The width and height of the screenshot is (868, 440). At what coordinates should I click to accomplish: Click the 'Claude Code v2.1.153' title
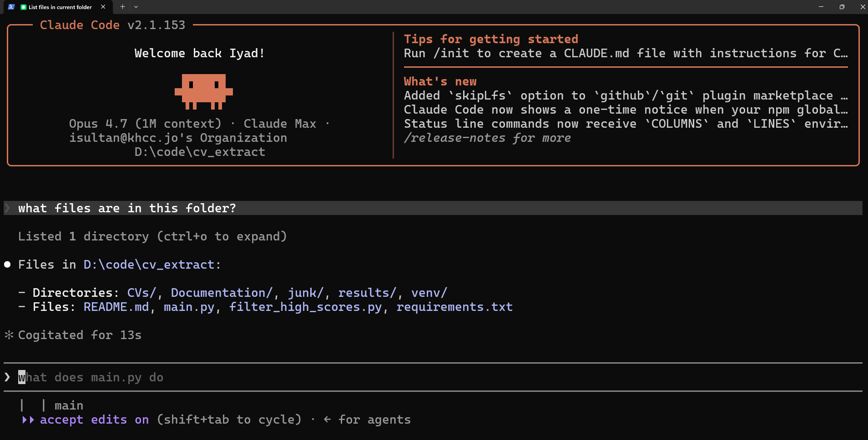(112, 25)
